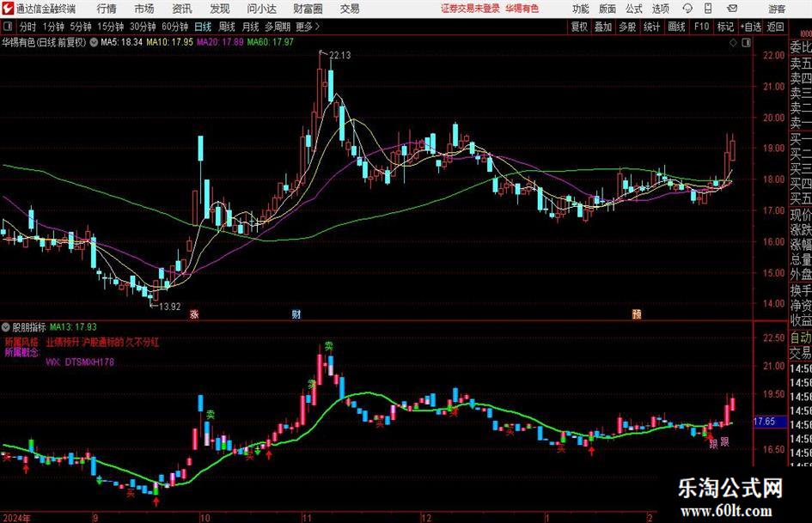
Task: Click the mobile phone icon
Action: pyautogui.click(x=708, y=9)
